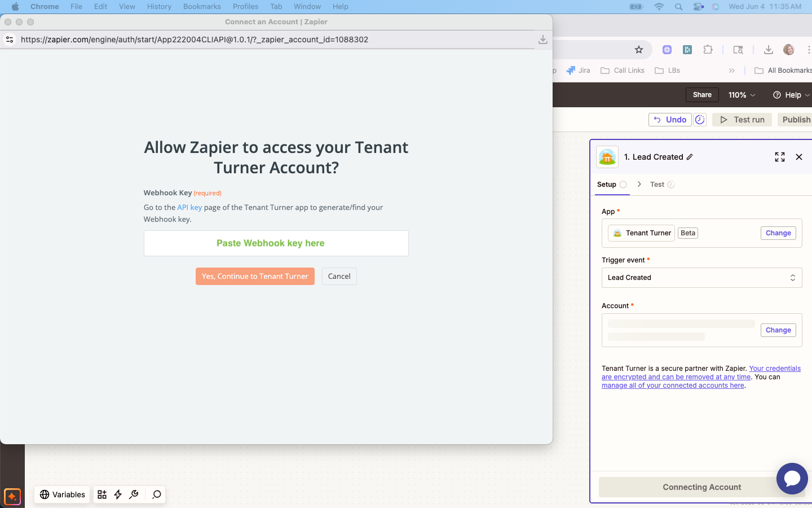Click the Wi-Fi status icon

[659, 7]
